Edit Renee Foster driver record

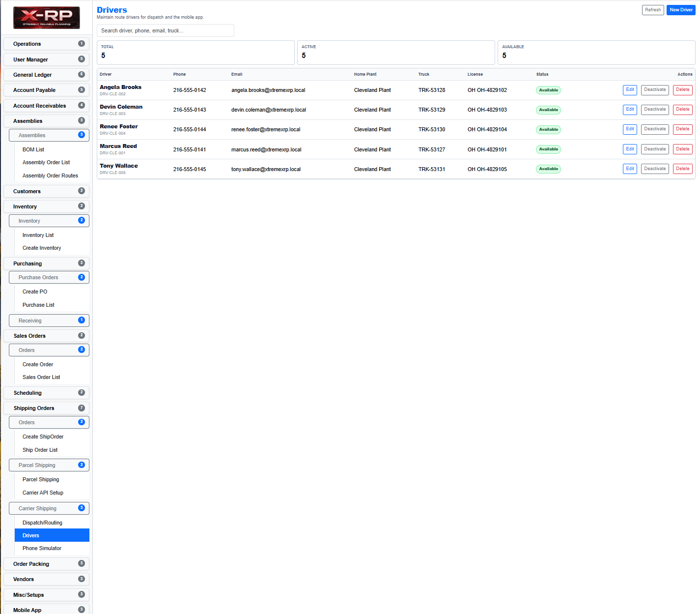pos(630,129)
